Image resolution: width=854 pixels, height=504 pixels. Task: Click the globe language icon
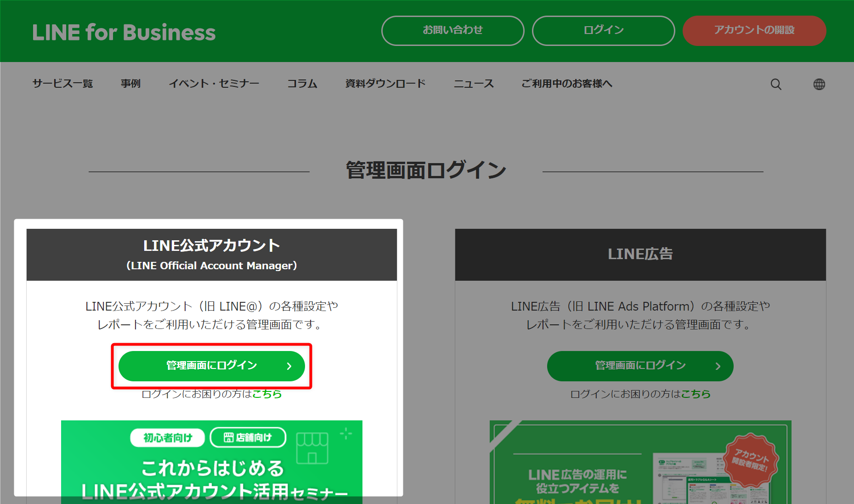(819, 84)
